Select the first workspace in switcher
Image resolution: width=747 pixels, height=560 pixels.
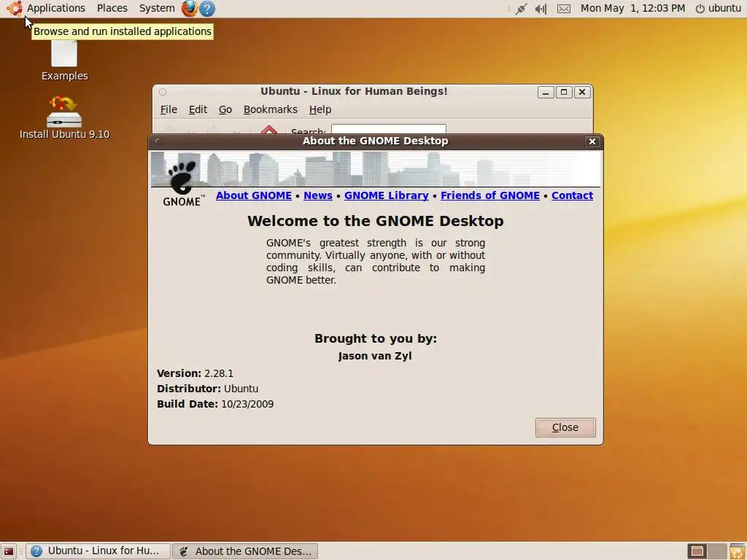click(697, 551)
